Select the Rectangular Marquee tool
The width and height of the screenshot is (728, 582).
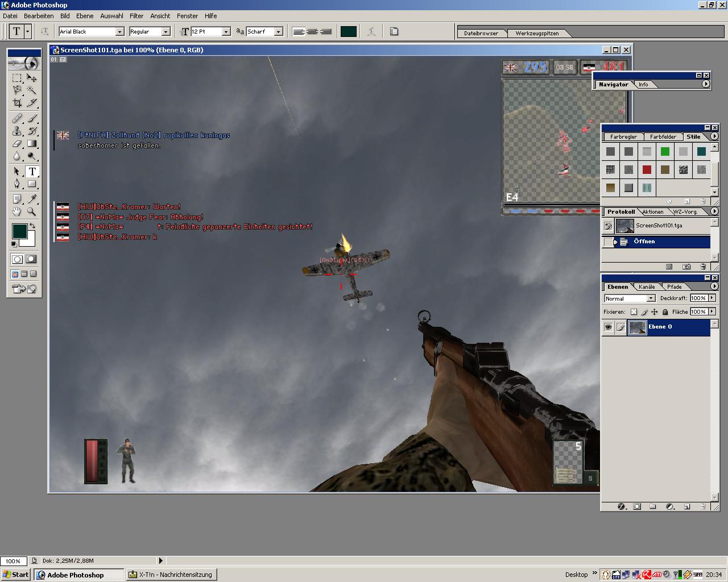pyautogui.click(x=17, y=78)
